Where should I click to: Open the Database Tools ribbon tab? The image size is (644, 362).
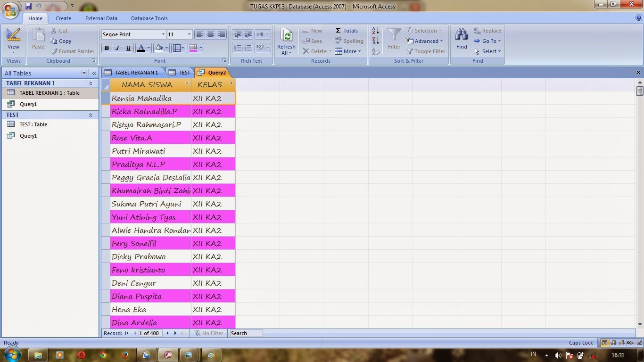[x=149, y=18]
